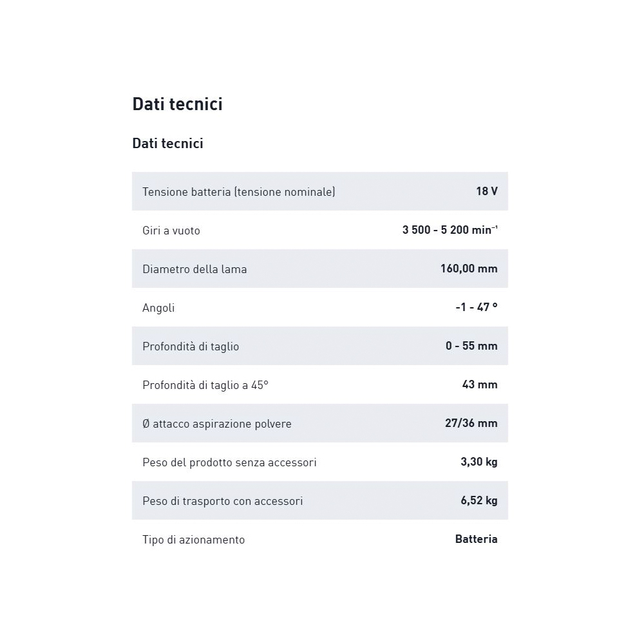
Task: Select the "Giri a vuoto" row label
Action: click(171, 231)
